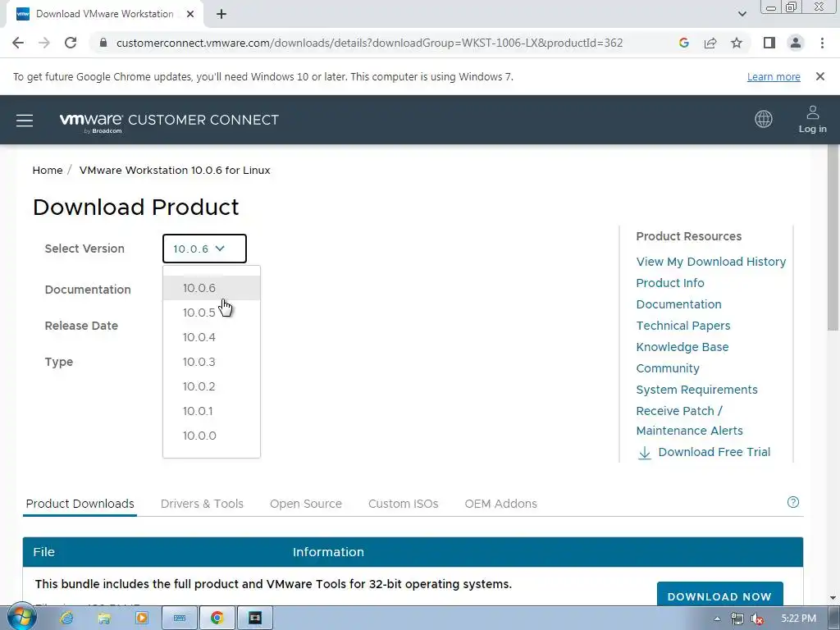Choose version 10.0.3 from dropdown

(x=212, y=362)
